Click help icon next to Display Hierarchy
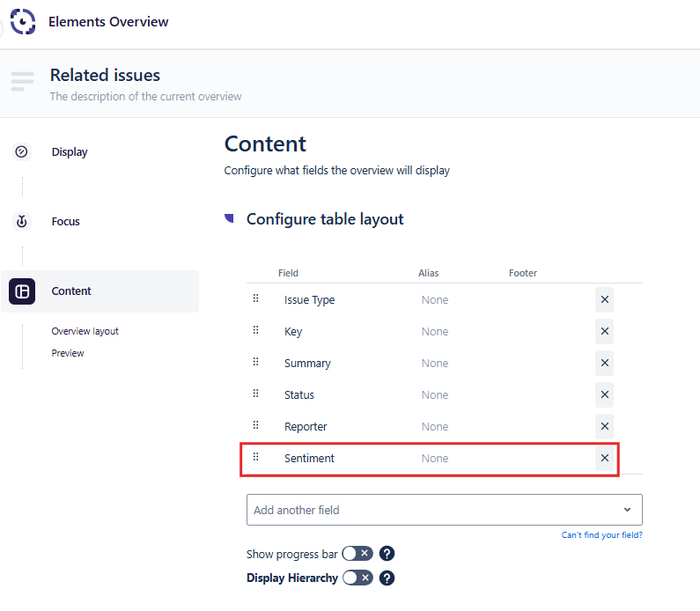This screenshot has height=611, width=700. (387, 578)
